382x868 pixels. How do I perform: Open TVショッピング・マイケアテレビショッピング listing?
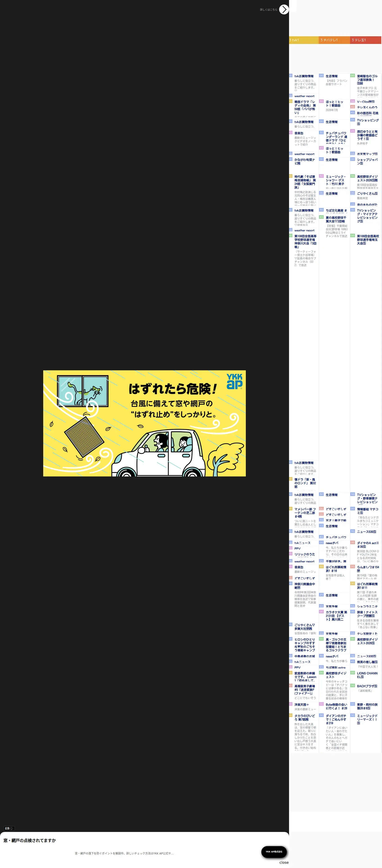[368, 216]
